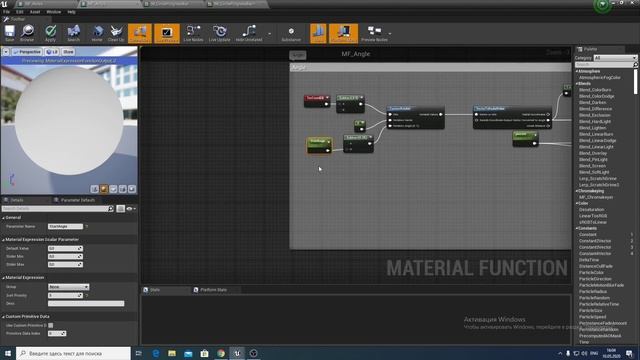Viewport: 640px width, 360px height.
Task: Click the Sort Priority field
Action: tap(65, 295)
